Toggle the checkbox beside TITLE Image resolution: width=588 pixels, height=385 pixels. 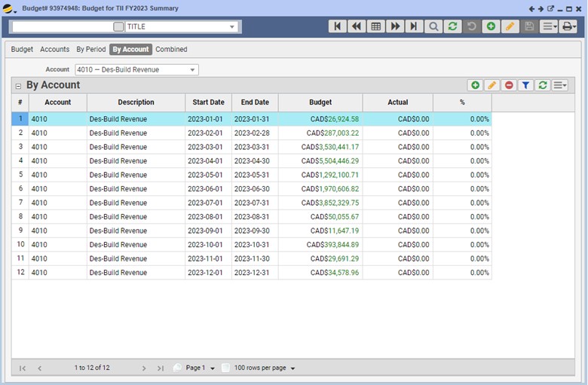point(118,26)
